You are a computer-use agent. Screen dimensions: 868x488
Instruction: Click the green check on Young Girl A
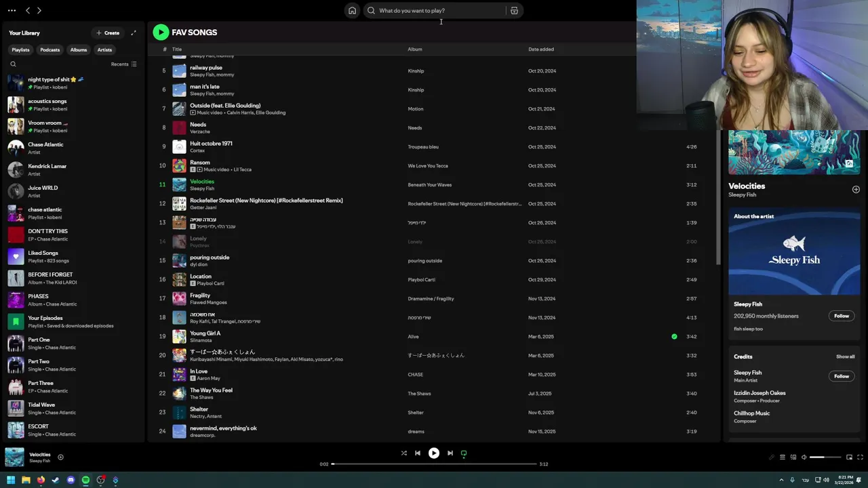coord(674,336)
